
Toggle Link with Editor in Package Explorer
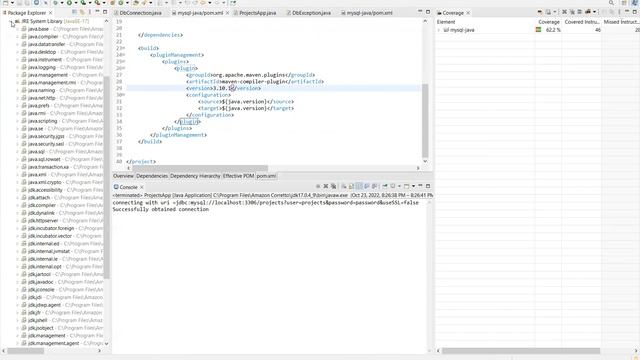[82, 12]
